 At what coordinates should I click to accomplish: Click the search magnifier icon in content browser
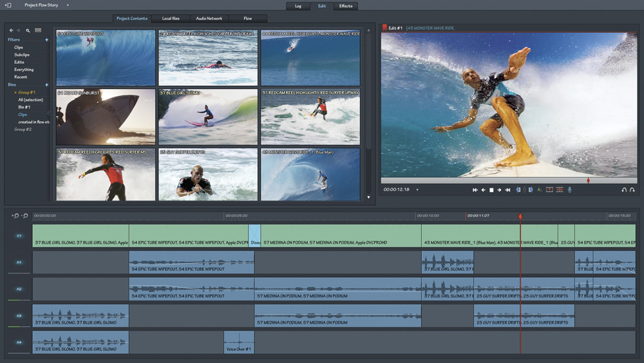coord(28,30)
